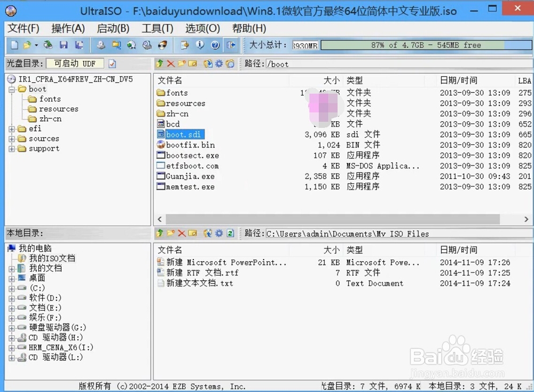This screenshot has width=534, height=392.
Task: Click the Help question mark icon
Action: [215, 45]
